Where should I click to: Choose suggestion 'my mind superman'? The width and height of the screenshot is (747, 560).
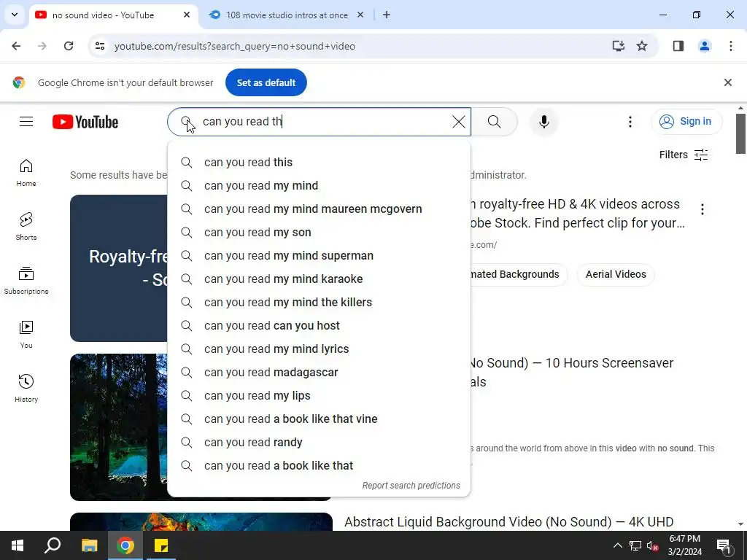click(319, 256)
